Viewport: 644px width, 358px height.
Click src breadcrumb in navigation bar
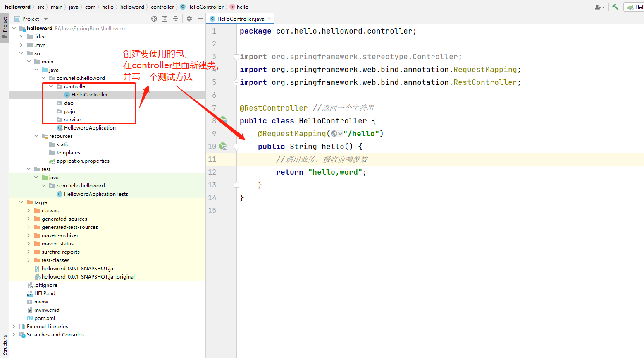41,7
